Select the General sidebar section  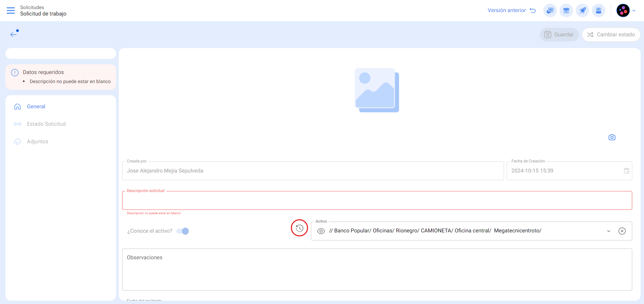36,107
